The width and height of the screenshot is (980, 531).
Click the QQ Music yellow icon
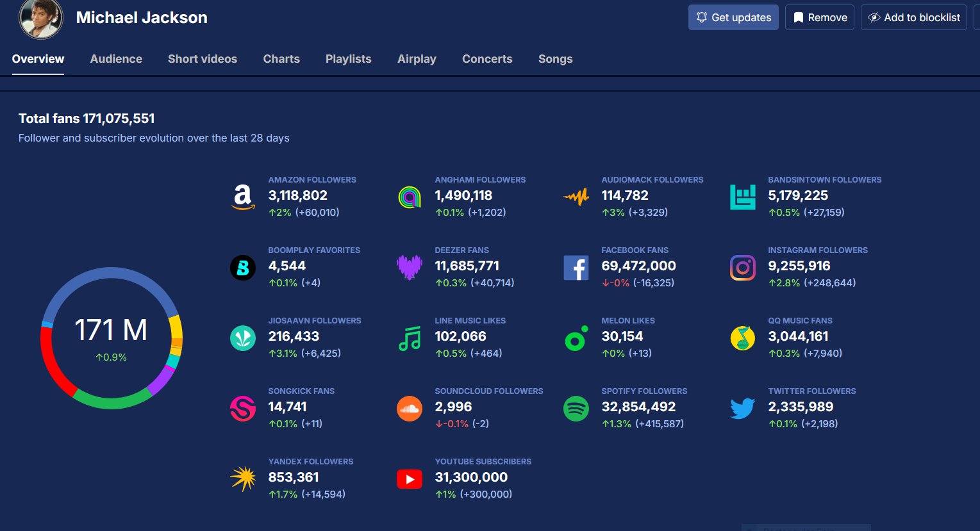pyautogui.click(x=743, y=338)
